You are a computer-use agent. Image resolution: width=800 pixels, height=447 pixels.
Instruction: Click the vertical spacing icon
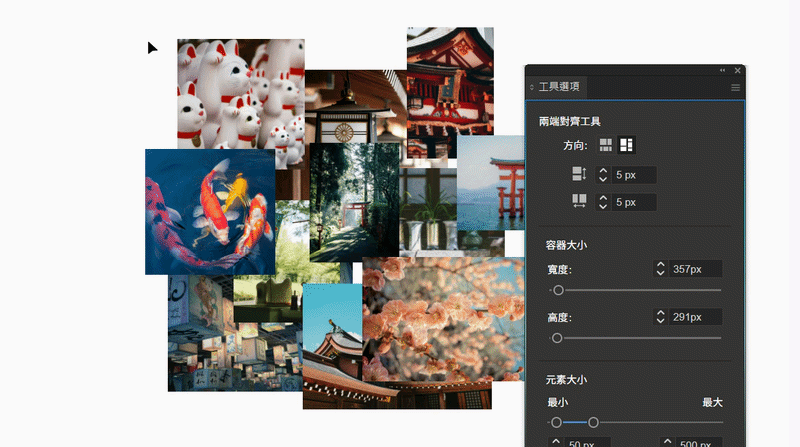point(579,174)
